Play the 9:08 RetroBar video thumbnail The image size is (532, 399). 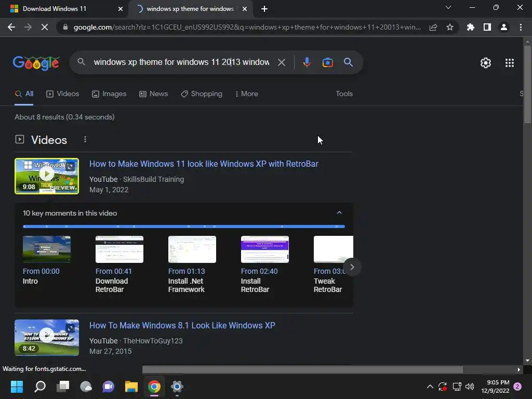[47, 176]
